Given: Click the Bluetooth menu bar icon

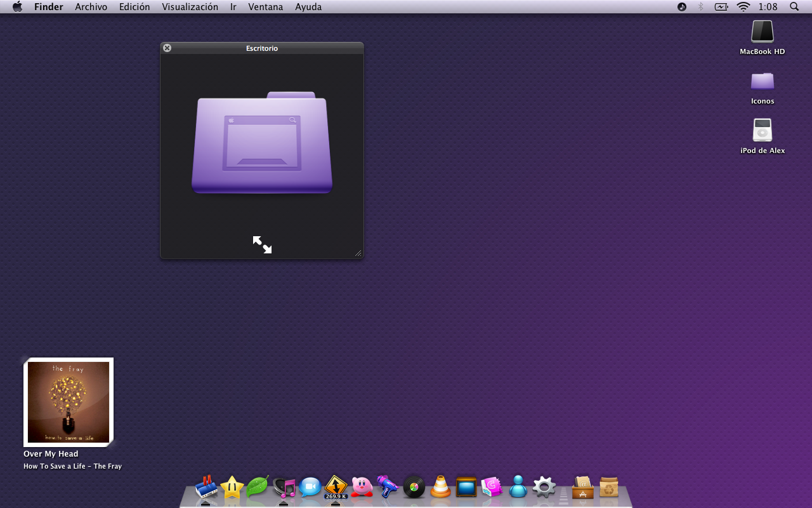Looking at the screenshot, I should tap(701, 7).
